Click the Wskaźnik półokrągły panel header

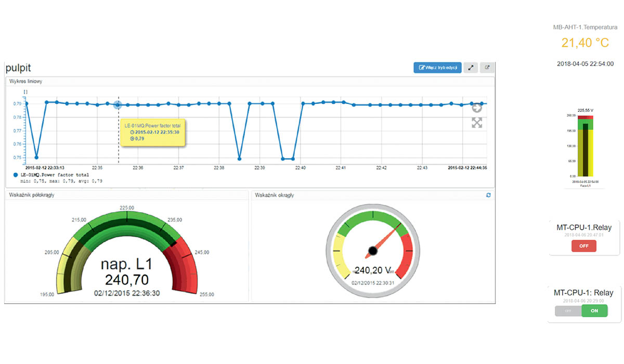pyautogui.click(x=32, y=195)
